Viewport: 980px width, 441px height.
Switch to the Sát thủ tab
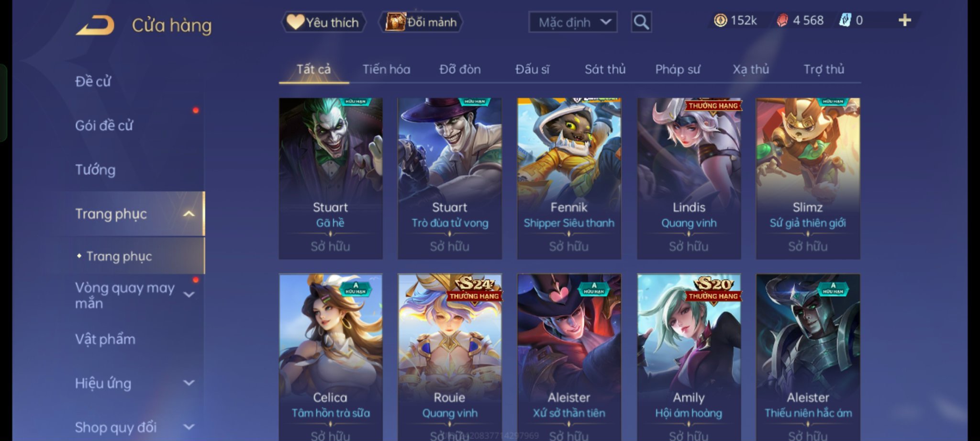click(605, 69)
